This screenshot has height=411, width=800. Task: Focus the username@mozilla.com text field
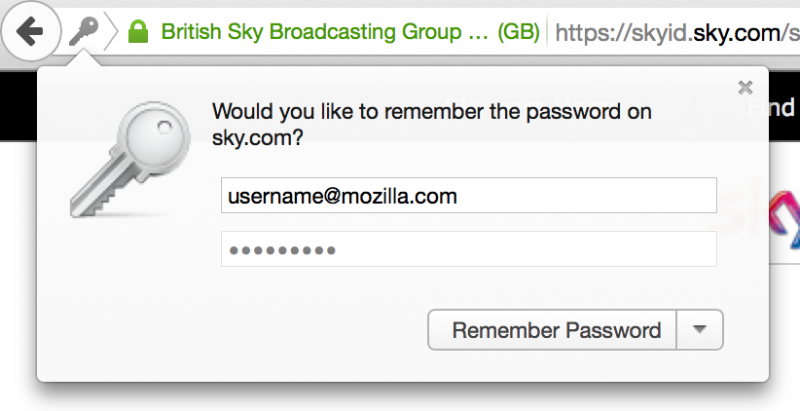tap(468, 196)
